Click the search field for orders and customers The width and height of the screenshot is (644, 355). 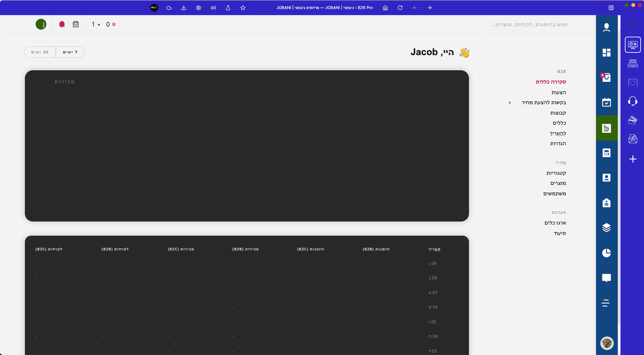coord(528,25)
